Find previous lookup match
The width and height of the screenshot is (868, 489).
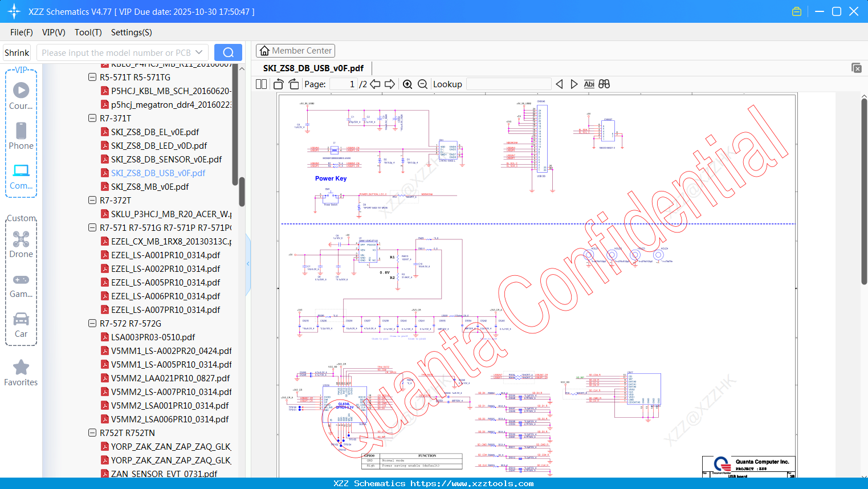pos(559,84)
